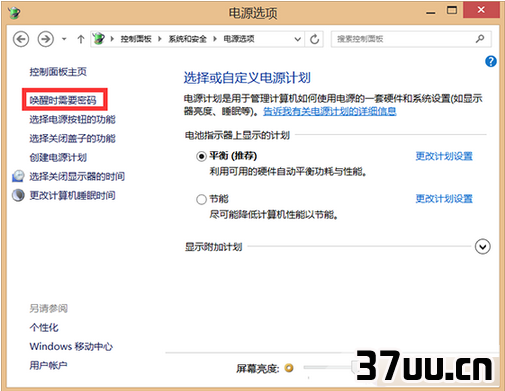505x391 pixels.
Task: Click 利用可用的硬件自动平衡功耗与性能 description
Action: (288, 172)
